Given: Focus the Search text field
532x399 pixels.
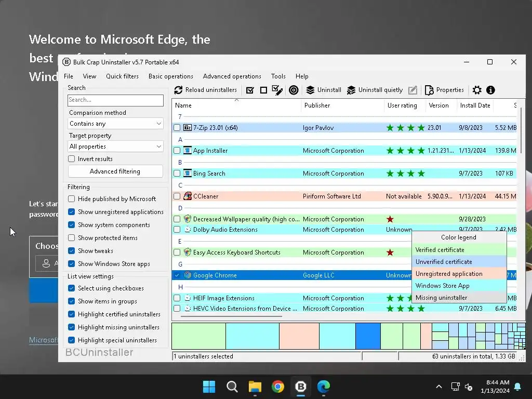Looking at the screenshot, I should coord(115,100).
